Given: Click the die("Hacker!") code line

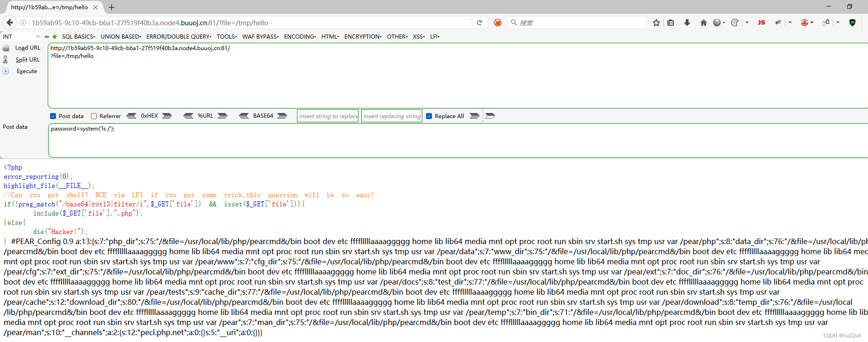Looking at the screenshot, I should [x=60, y=232].
